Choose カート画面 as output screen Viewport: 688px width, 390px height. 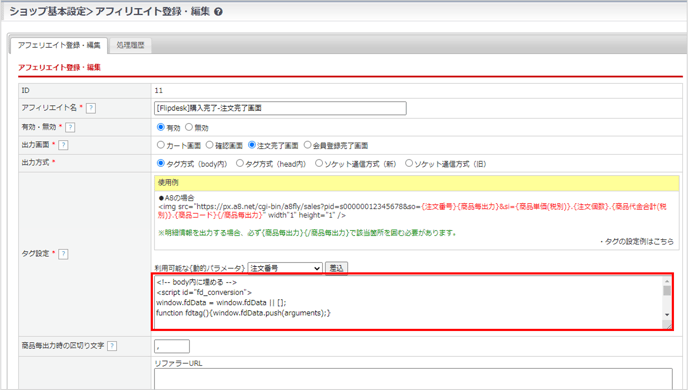point(161,145)
